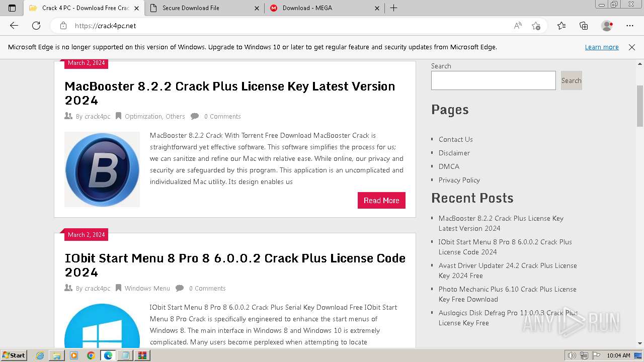Image resolution: width=644 pixels, height=362 pixels.
Task: Open the Optimization category link
Action: [143, 116]
